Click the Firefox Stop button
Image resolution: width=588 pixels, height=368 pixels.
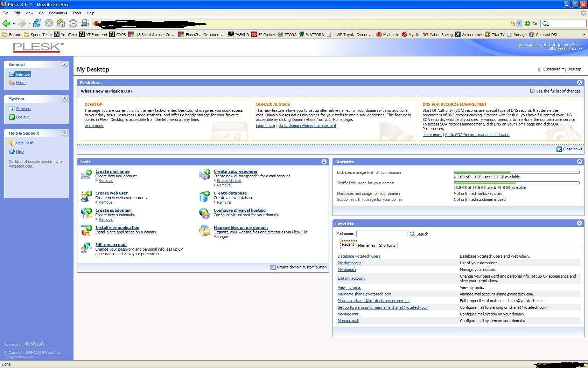click(x=49, y=23)
